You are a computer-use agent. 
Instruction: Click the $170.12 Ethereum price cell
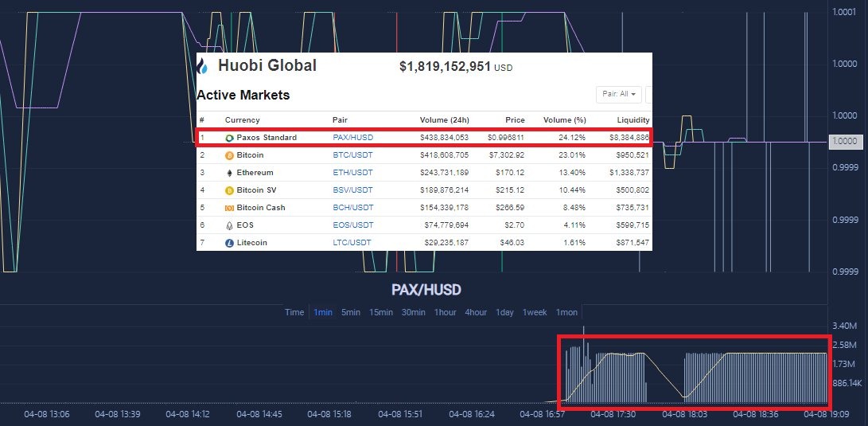pyautogui.click(x=511, y=172)
